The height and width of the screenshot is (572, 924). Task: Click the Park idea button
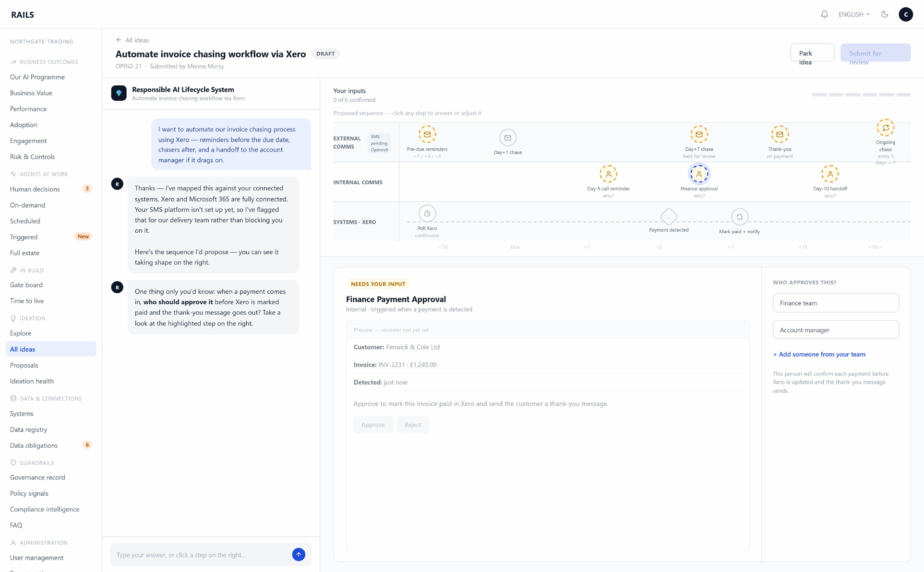click(x=812, y=53)
